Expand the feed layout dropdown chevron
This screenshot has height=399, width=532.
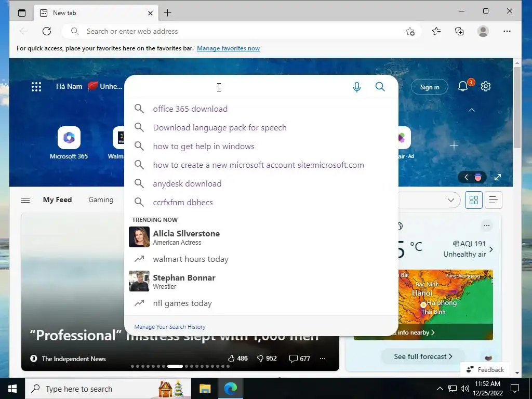pos(450,200)
